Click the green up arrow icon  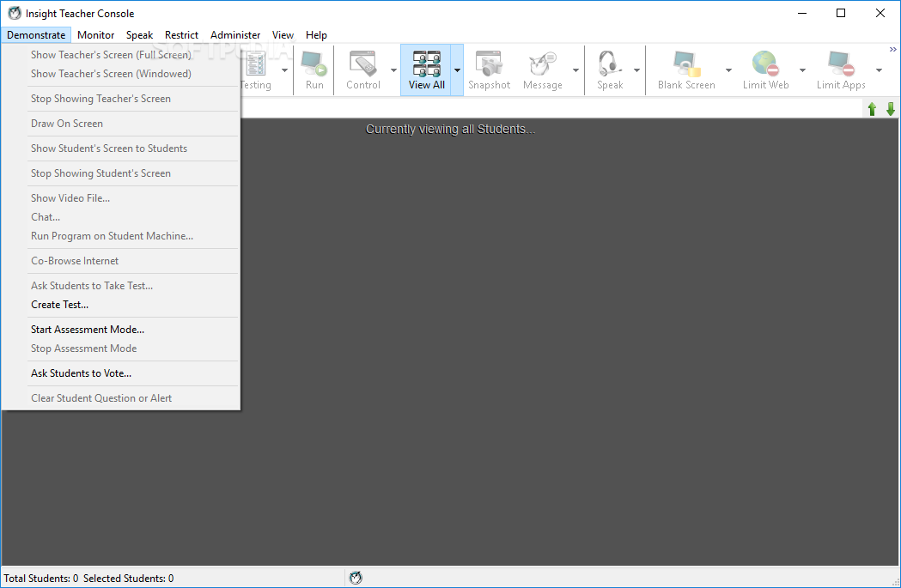pos(872,108)
